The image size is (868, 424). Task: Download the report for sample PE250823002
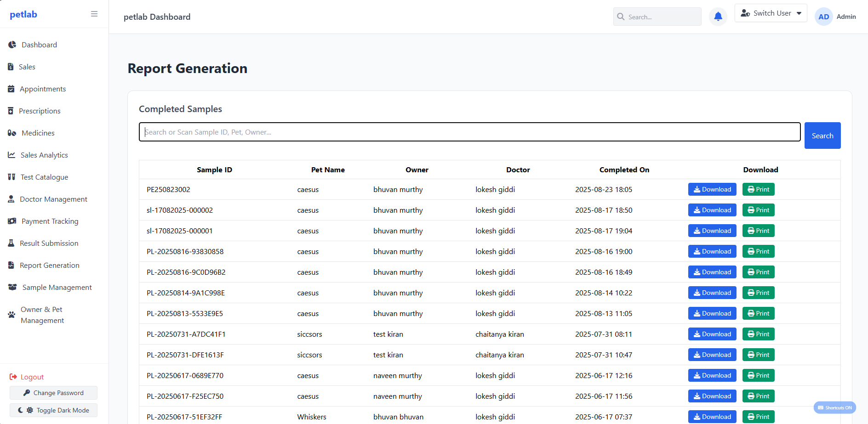[712, 189]
